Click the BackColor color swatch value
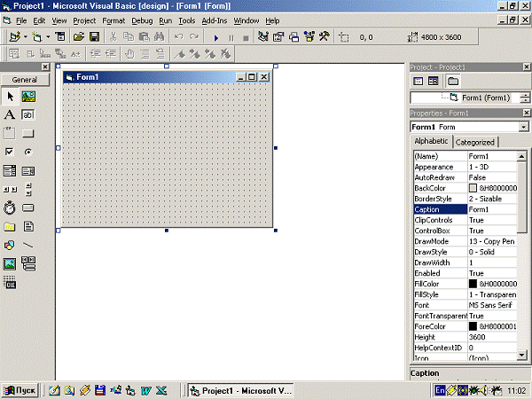This screenshot has width=532, height=399. pos(473,188)
